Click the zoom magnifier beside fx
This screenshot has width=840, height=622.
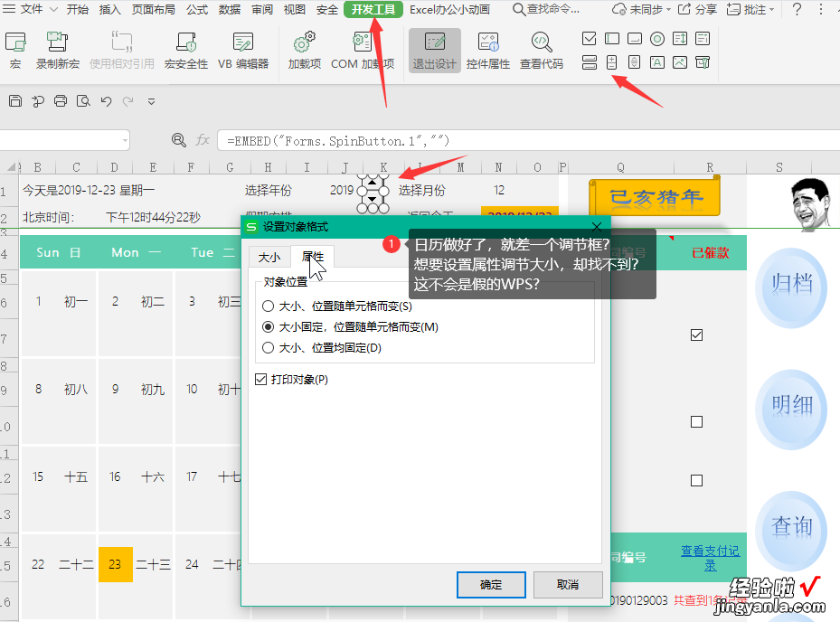pyautogui.click(x=179, y=140)
